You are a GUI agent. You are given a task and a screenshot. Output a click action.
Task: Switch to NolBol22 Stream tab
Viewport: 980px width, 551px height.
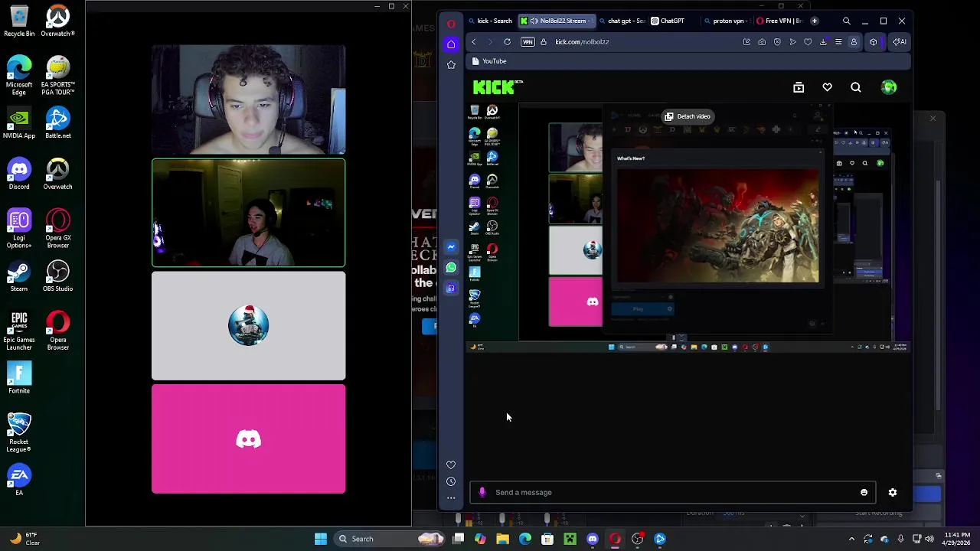[x=559, y=21]
